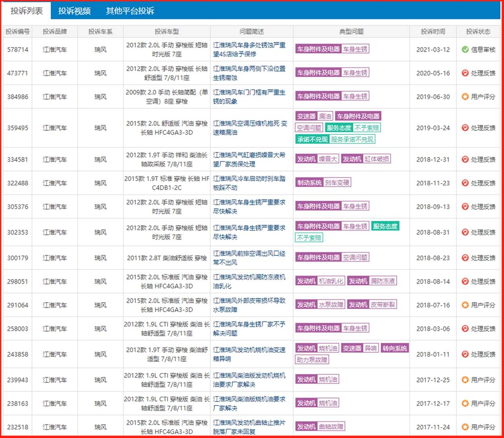Click the red status icon for complaint 473771
The width and height of the screenshot is (504, 438).
pos(465,73)
